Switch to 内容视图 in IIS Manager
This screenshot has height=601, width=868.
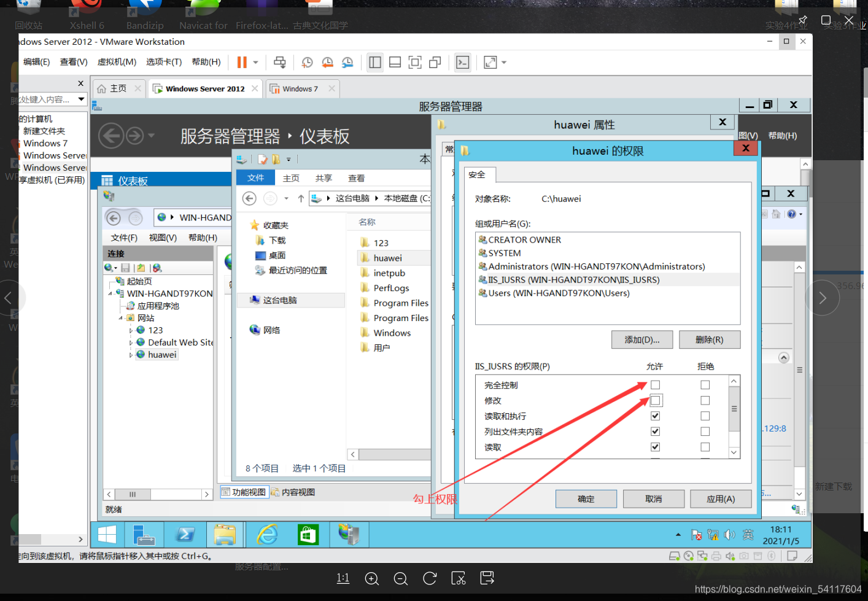tap(293, 492)
